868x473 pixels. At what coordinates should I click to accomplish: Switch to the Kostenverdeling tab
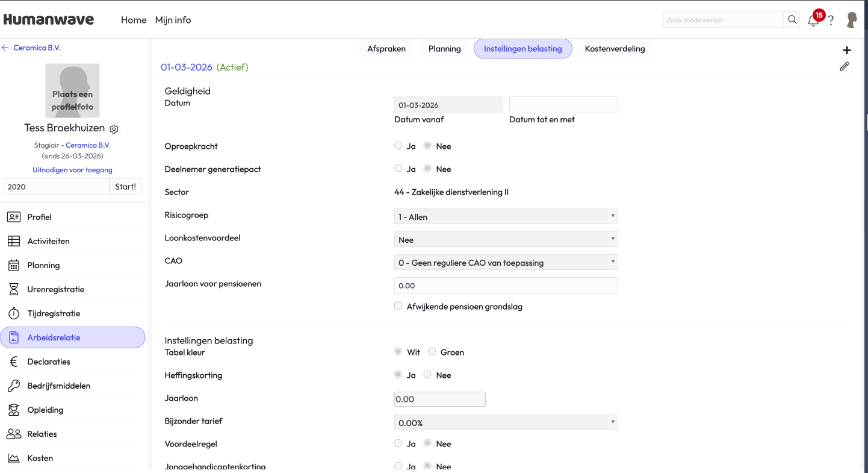(x=615, y=49)
